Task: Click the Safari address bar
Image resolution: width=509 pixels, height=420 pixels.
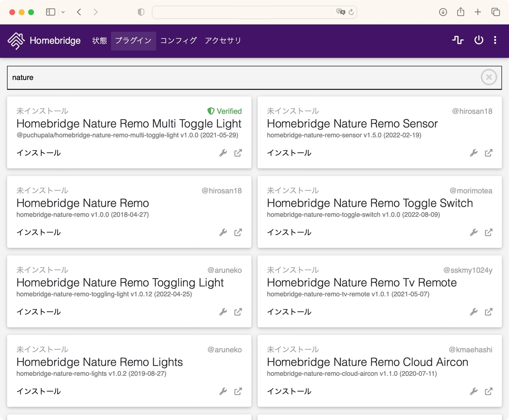Action: pyautogui.click(x=255, y=12)
